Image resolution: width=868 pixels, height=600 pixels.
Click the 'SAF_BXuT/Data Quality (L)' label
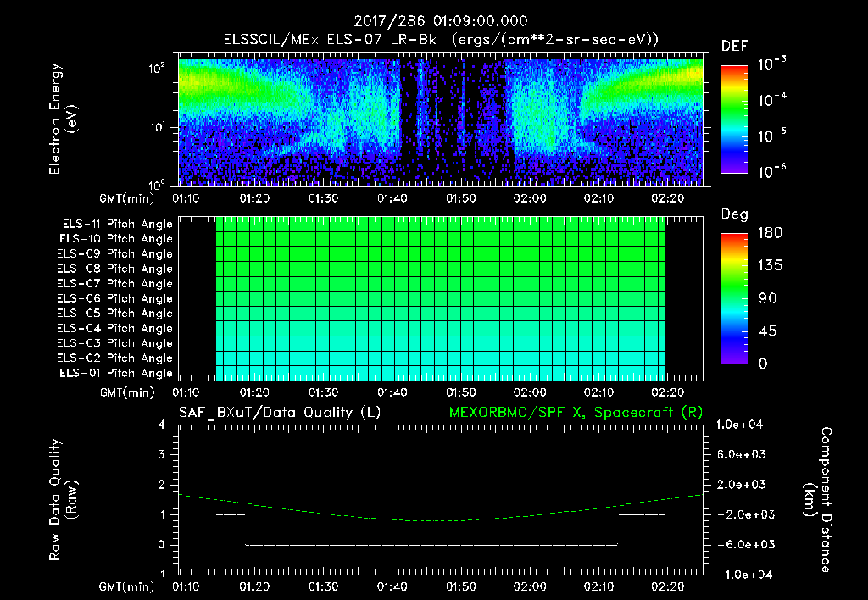coord(280,413)
